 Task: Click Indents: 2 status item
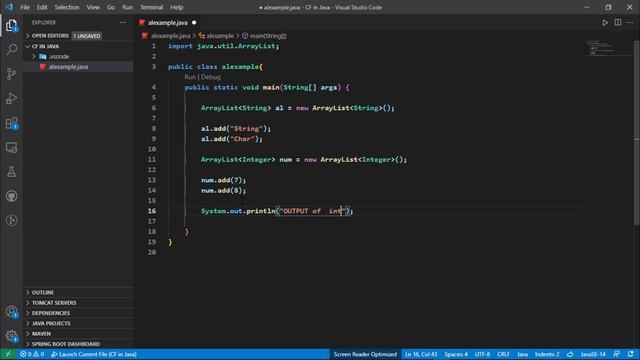547,354
